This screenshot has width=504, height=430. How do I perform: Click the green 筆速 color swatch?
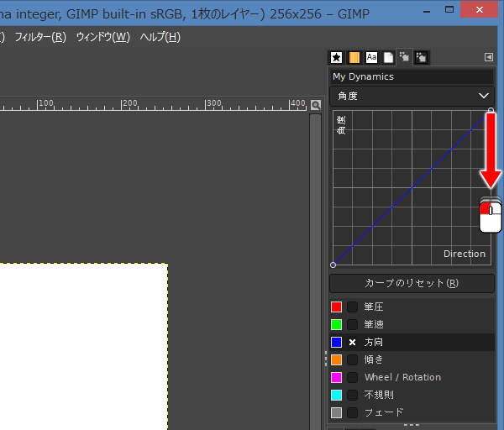(337, 325)
